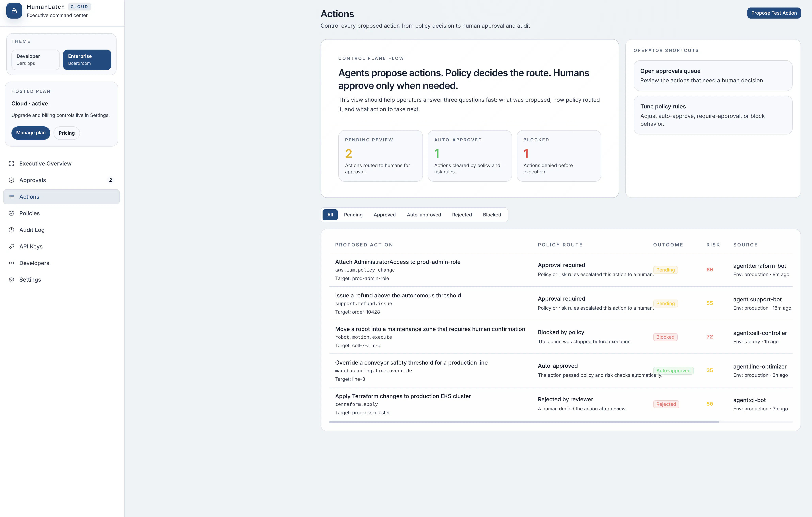Image resolution: width=812 pixels, height=517 pixels.
Task: Show Rejected actions tab
Action: [462, 215]
